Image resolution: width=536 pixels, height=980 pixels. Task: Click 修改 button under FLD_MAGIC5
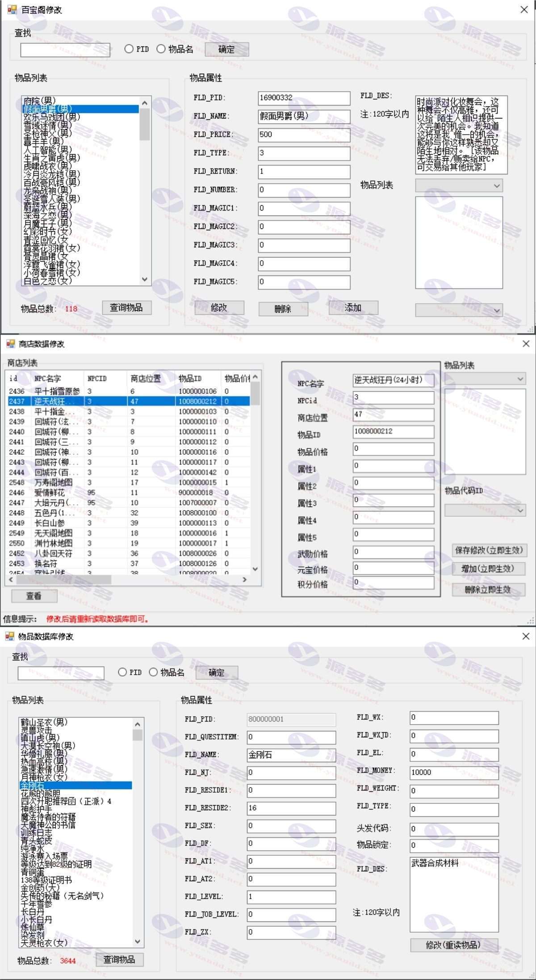pyautogui.click(x=219, y=308)
